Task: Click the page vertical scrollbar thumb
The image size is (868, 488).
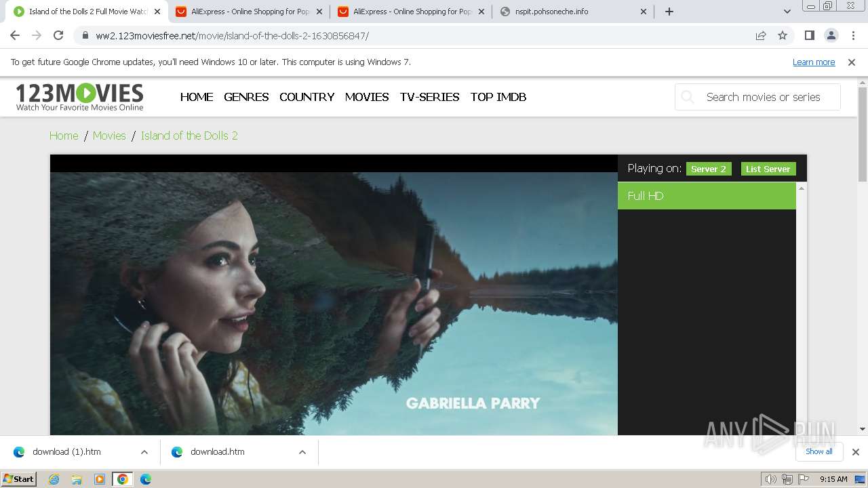Action: coord(863,134)
